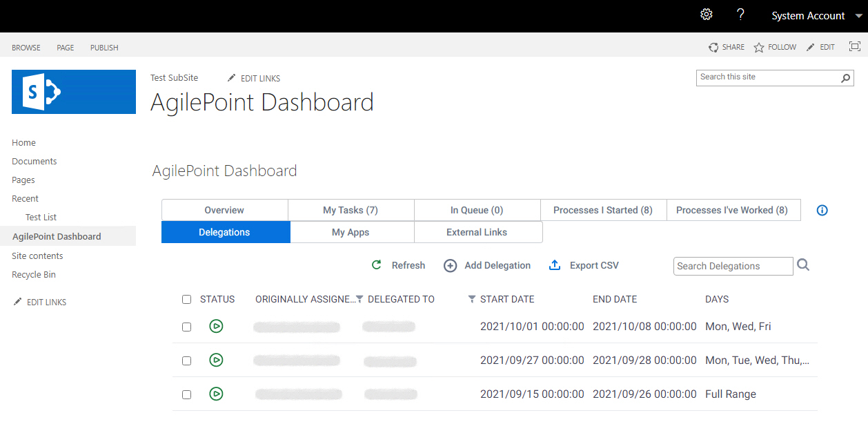The width and height of the screenshot is (868, 442).
Task: Expand the System Account dropdown arrow
Action: 858,16
